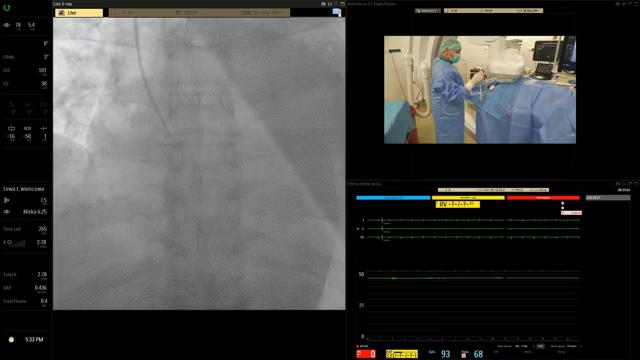Click the ECG lead I label

tap(363, 220)
